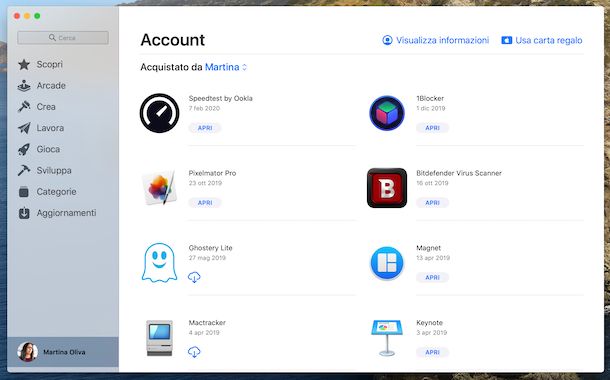The width and height of the screenshot is (610, 380).
Task: Click the Ghostery Lite title text
Action: pyautogui.click(x=210, y=248)
